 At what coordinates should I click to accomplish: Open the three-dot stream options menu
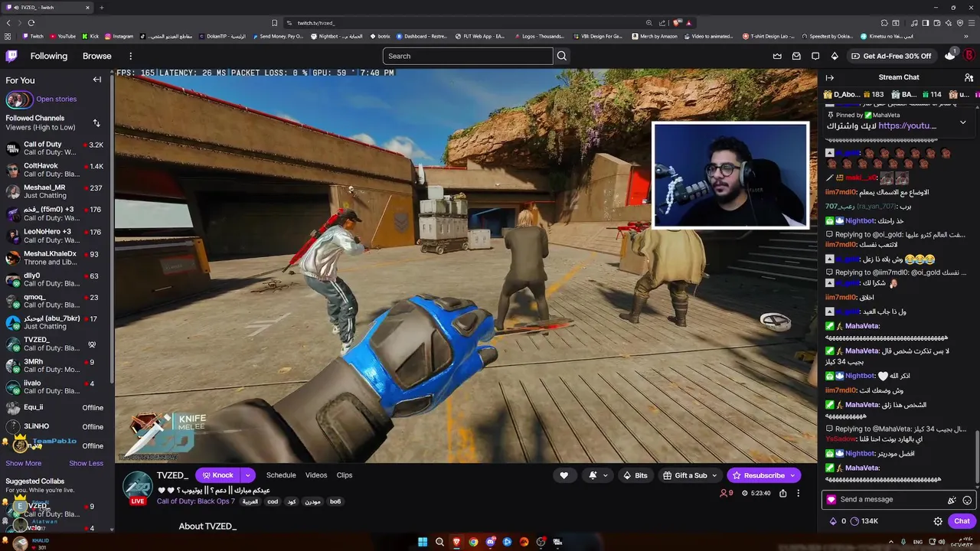coord(798,493)
